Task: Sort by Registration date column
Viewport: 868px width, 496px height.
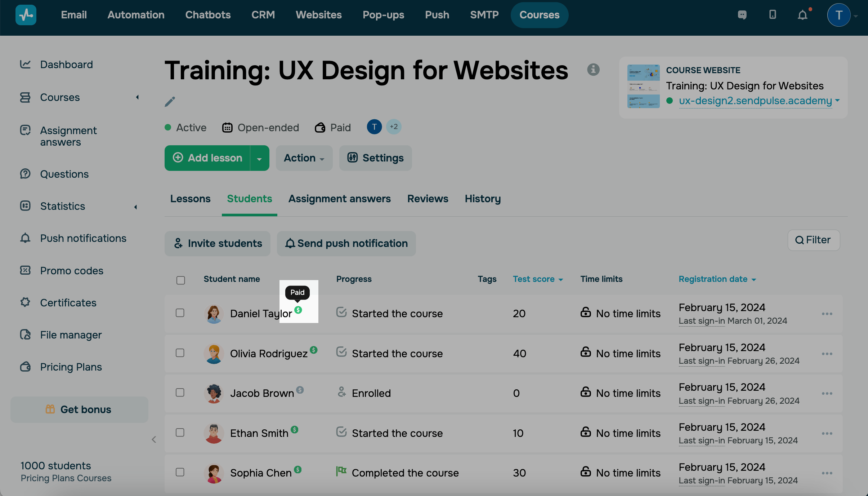Action: coord(717,279)
